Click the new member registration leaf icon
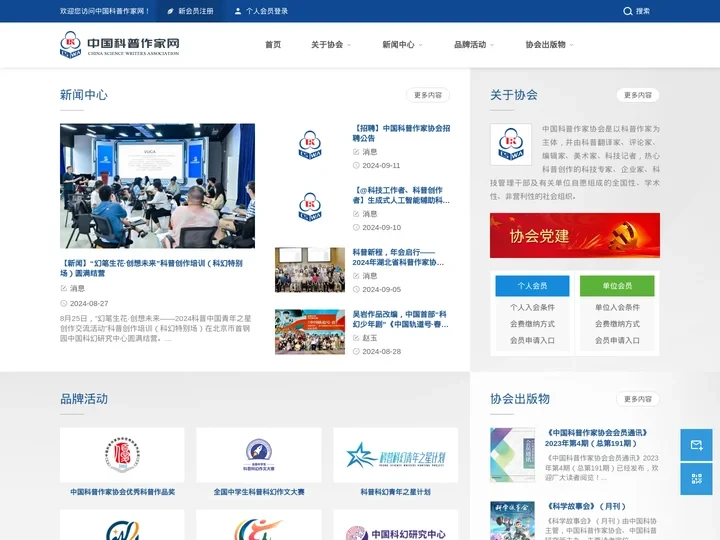Image resolution: width=720 pixels, height=540 pixels. (x=170, y=11)
